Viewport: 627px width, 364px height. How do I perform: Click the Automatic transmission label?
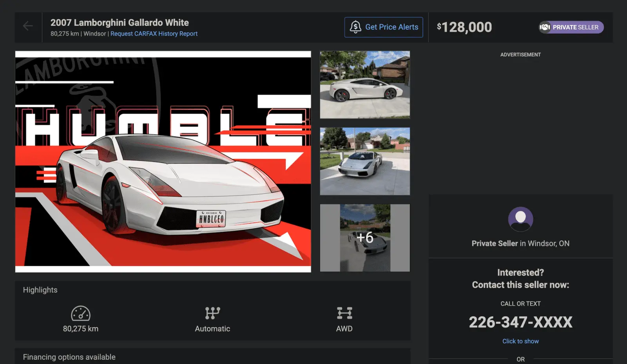[212, 329]
